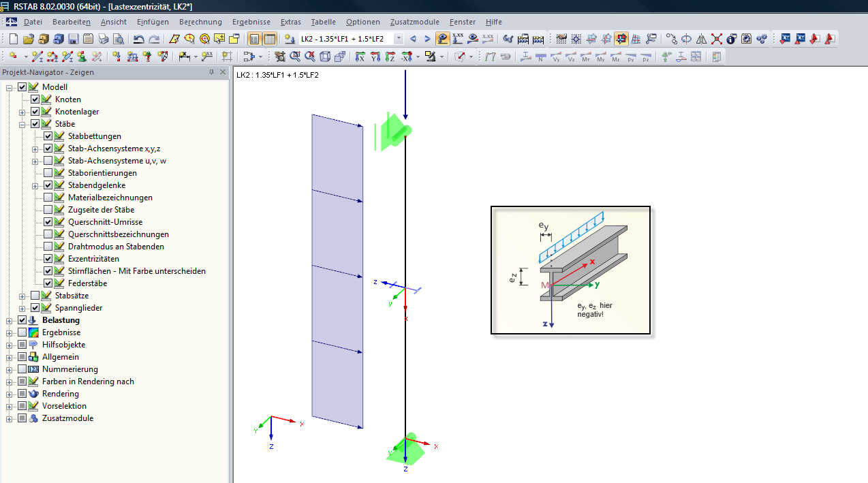Click the view in Y direction icon
Viewport: 868px width, 483px height.
(375, 57)
